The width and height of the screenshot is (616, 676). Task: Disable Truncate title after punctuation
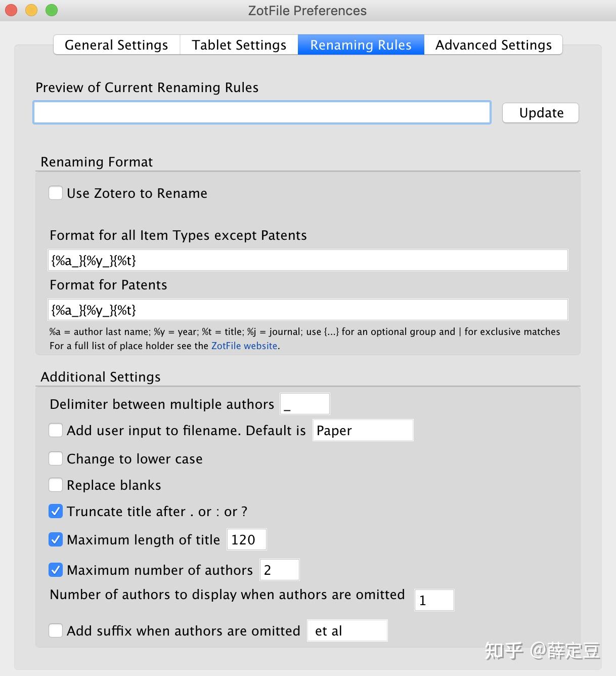point(56,512)
